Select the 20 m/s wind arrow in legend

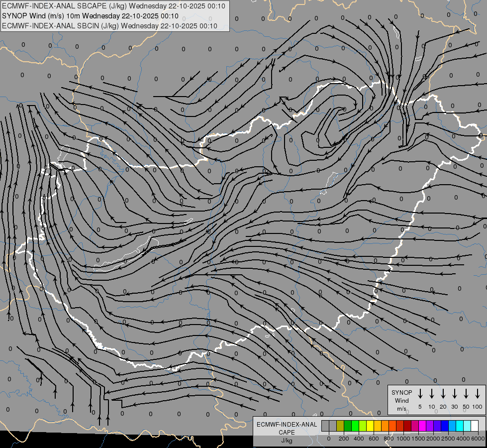(443, 394)
